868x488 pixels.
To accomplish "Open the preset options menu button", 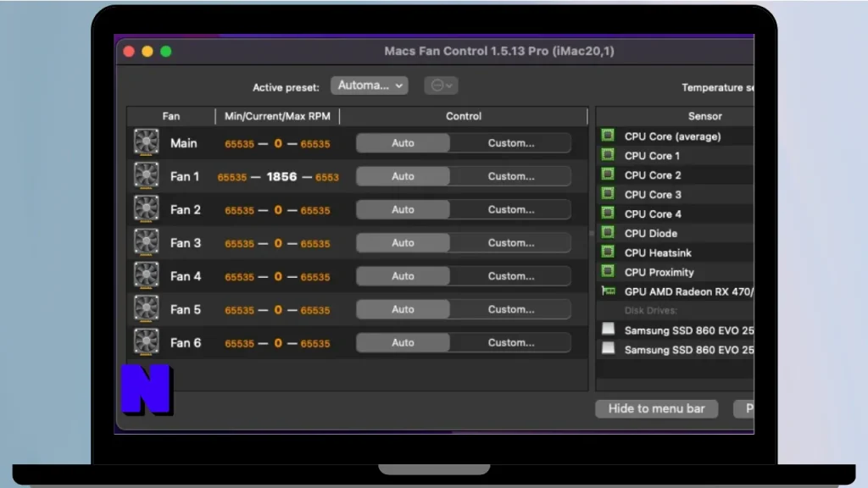I will pyautogui.click(x=441, y=86).
